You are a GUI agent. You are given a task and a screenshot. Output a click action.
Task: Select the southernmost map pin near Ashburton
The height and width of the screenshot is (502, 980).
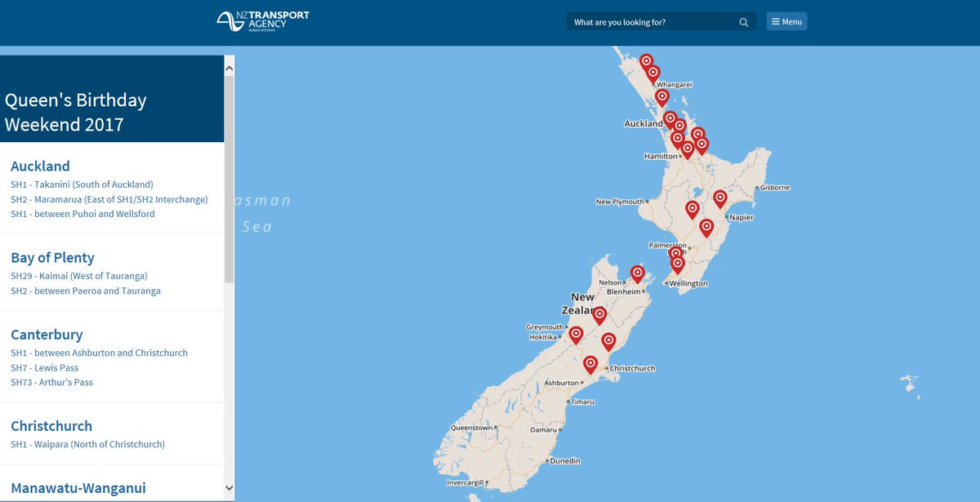(590, 364)
